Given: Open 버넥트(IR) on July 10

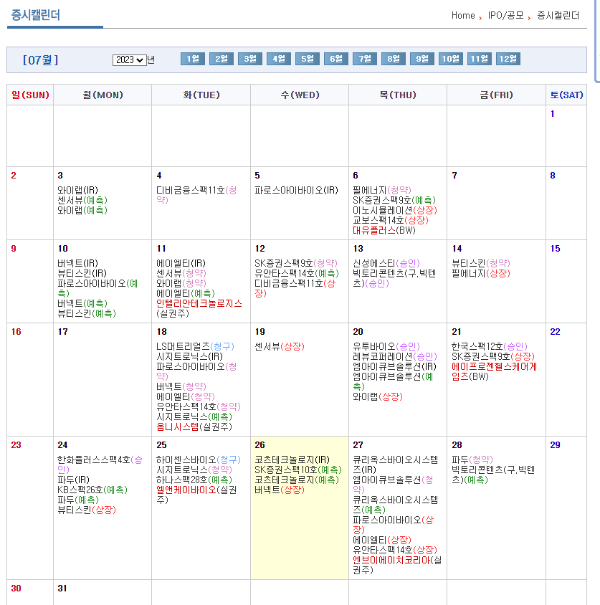Looking at the screenshot, I should click(x=78, y=263).
